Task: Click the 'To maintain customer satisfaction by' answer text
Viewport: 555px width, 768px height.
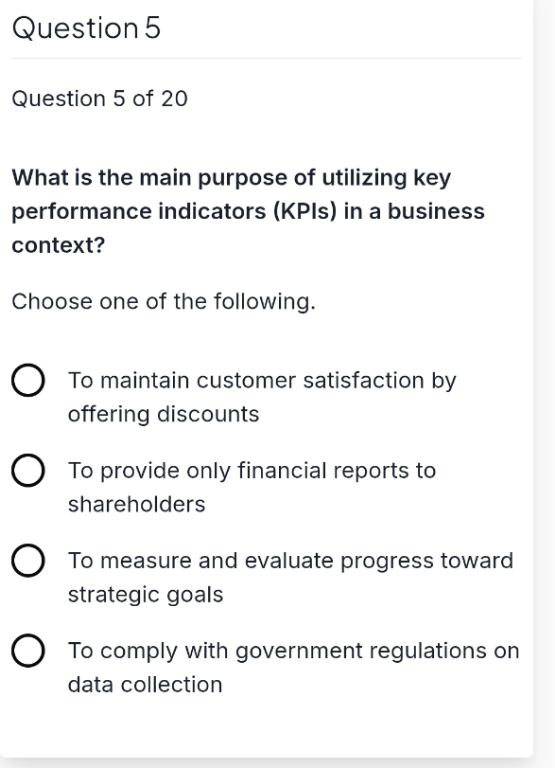Action: (x=262, y=381)
